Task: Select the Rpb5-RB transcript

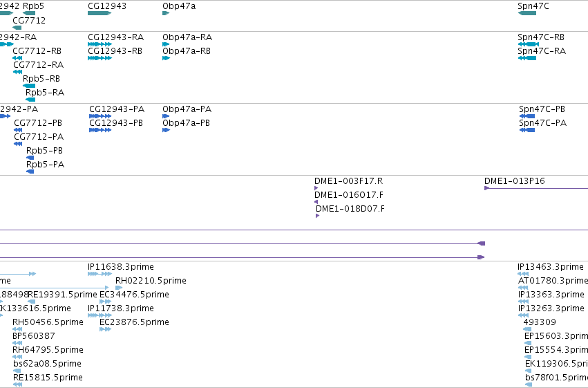Action: click(x=29, y=86)
